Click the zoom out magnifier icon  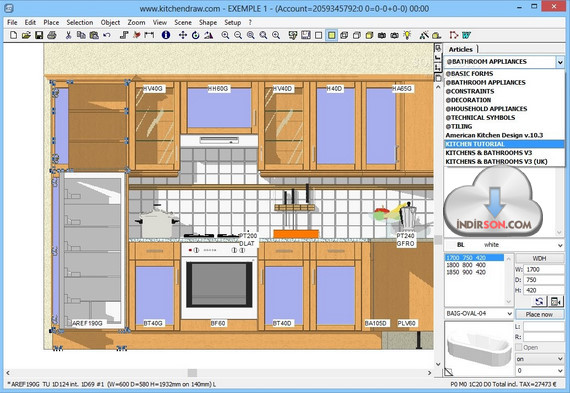coord(238,35)
